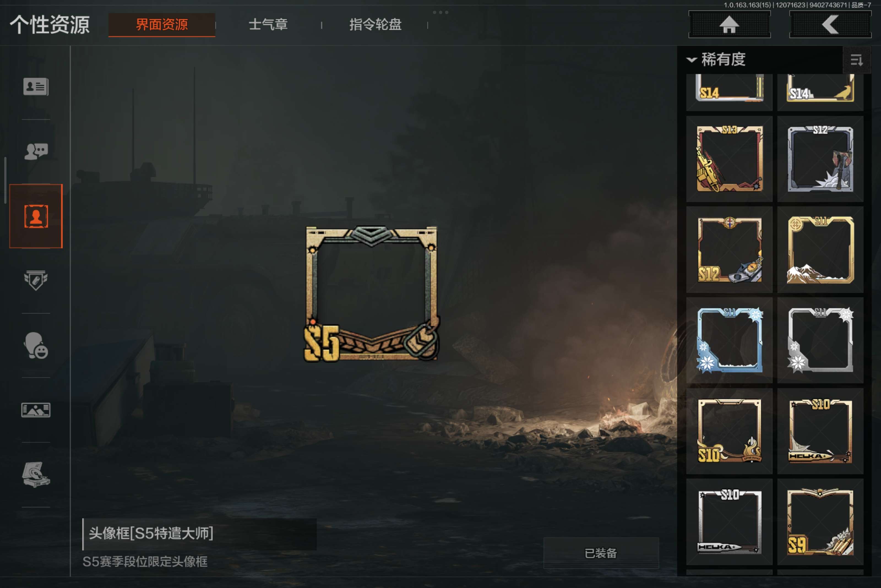Open the shield badge sidebar icon
The width and height of the screenshot is (881, 588).
coord(36,280)
